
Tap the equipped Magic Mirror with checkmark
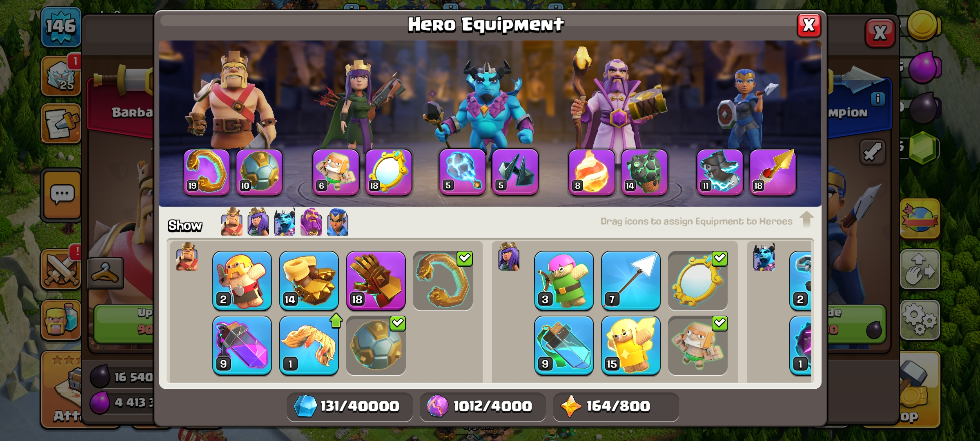point(698,281)
